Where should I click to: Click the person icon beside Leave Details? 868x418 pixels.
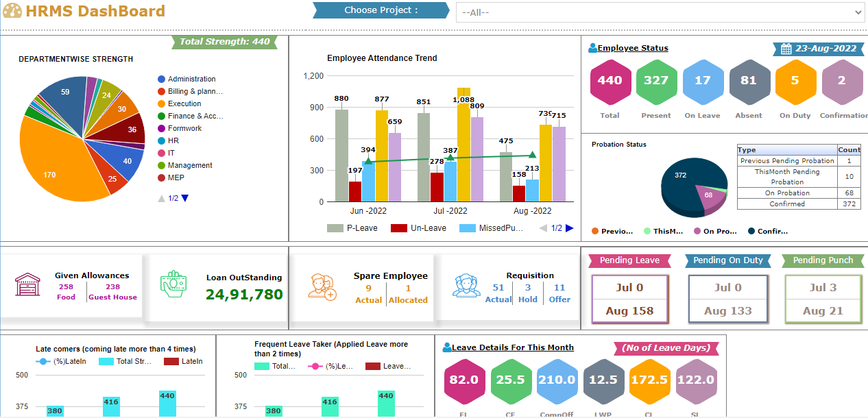pyautogui.click(x=447, y=347)
